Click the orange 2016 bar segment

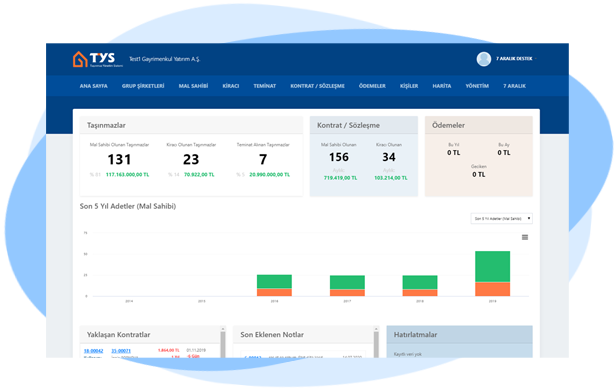274,292
